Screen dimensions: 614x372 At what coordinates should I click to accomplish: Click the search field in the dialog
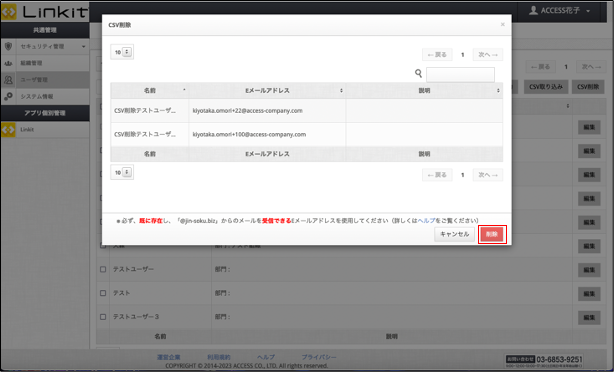click(460, 74)
